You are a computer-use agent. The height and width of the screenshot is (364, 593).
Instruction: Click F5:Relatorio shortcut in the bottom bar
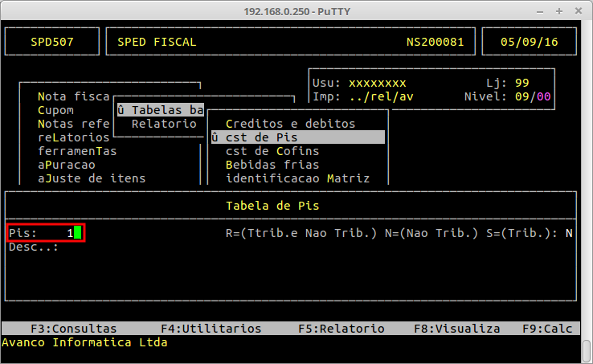coord(341,329)
